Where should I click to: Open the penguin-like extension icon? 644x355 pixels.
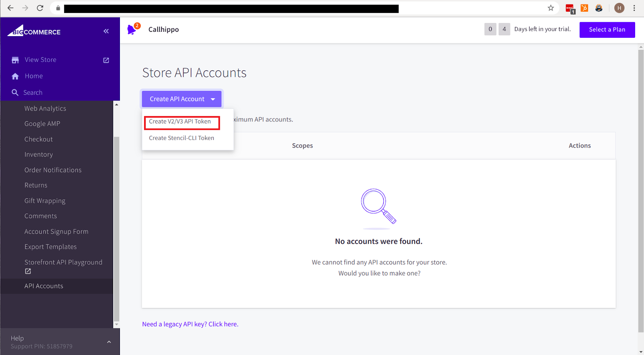(x=599, y=8)
